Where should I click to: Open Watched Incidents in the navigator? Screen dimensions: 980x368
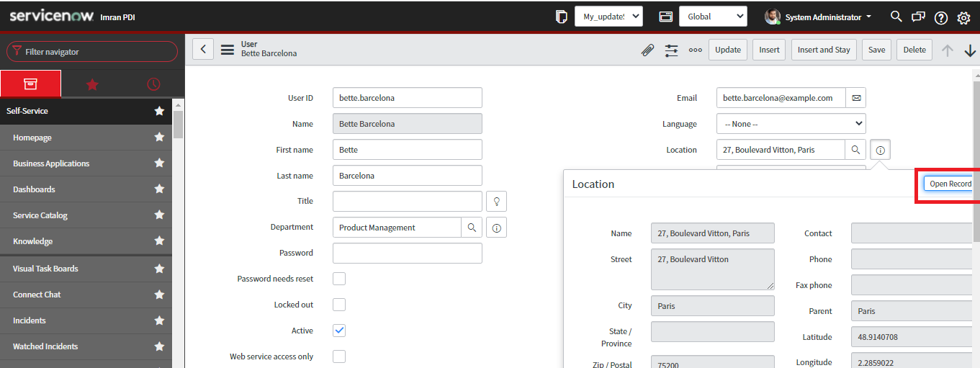pos(45,346)
